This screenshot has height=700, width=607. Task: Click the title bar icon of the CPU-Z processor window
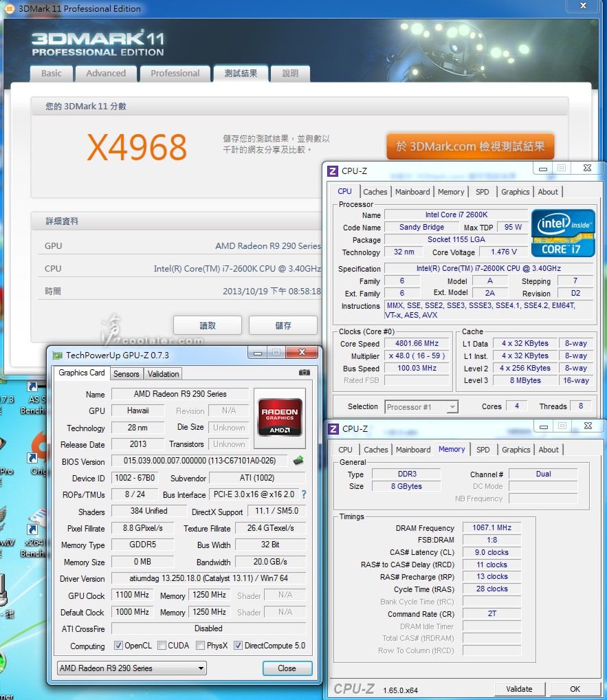point(333,171)
